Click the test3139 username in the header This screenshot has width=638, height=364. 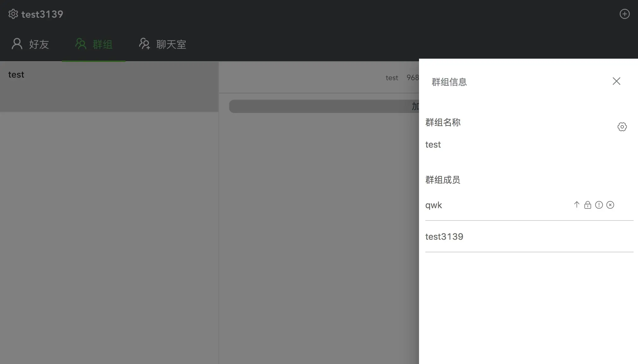point(42,14)
